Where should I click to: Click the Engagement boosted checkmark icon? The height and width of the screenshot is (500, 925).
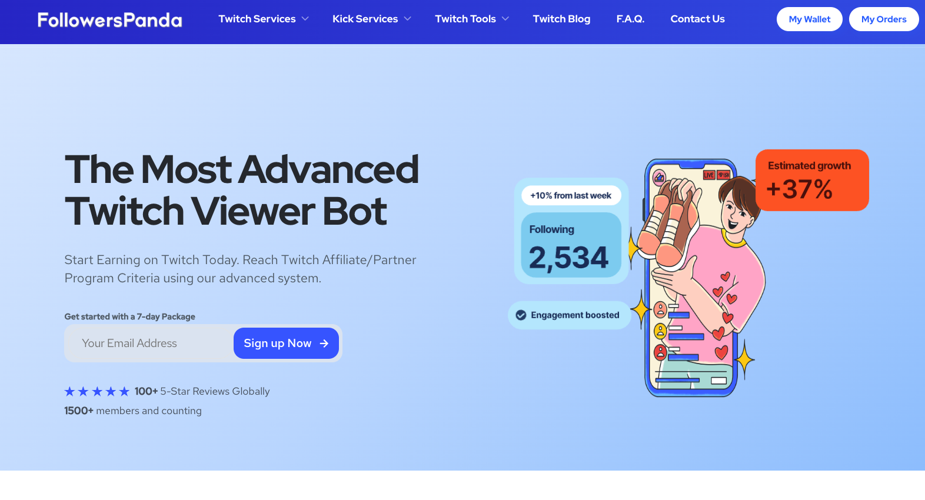(521, 315)
